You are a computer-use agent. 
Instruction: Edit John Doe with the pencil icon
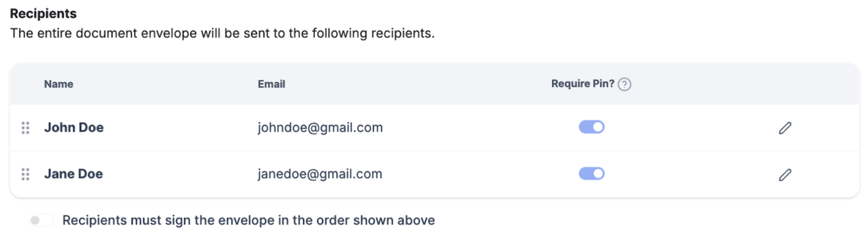[785, 128]
